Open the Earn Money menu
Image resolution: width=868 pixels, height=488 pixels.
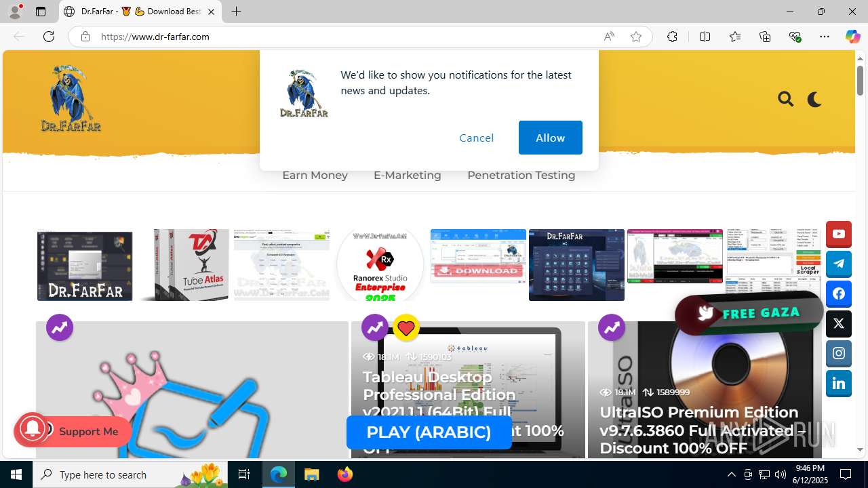click(315, 175)
